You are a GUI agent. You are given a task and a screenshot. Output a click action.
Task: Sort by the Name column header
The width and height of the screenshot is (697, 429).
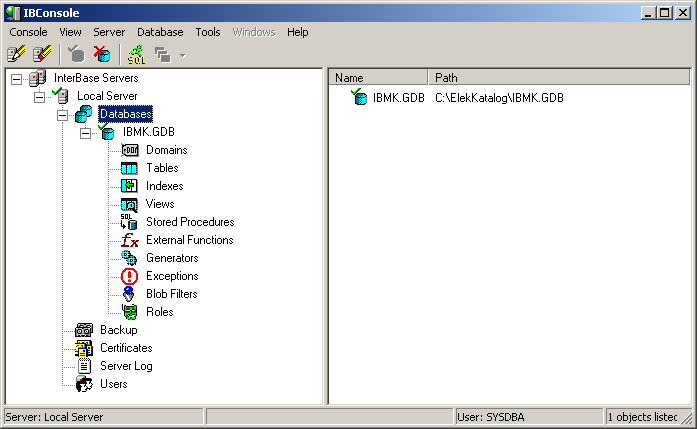pos(379,78)
